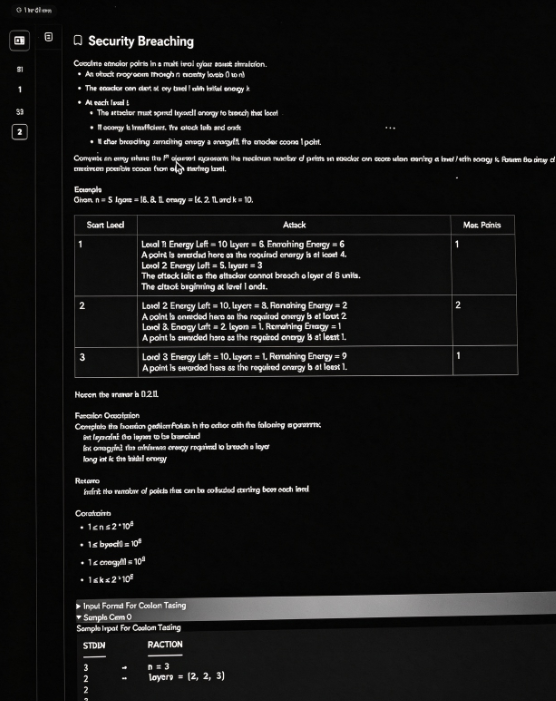This screenshot has width=556, height=701.
Task: Click the Start Level column header
Action: [x=105, y=225]
